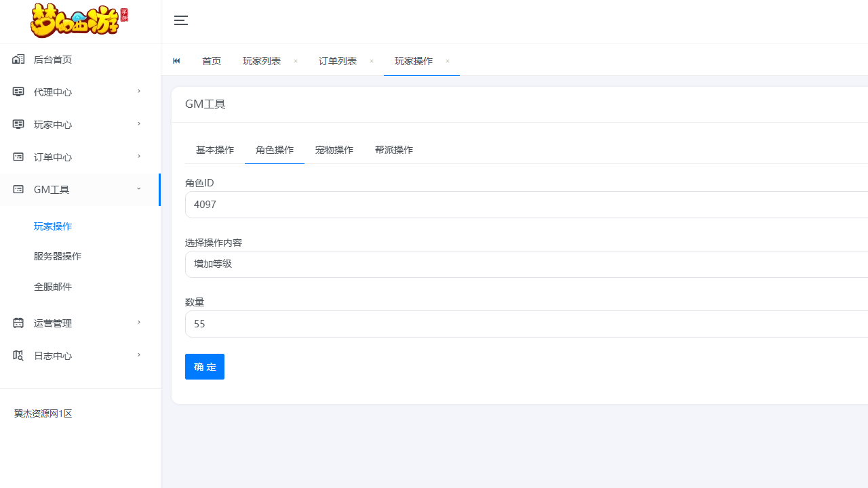Select the 角色操作 tab
Screen dimensions: 868x488
275,150
